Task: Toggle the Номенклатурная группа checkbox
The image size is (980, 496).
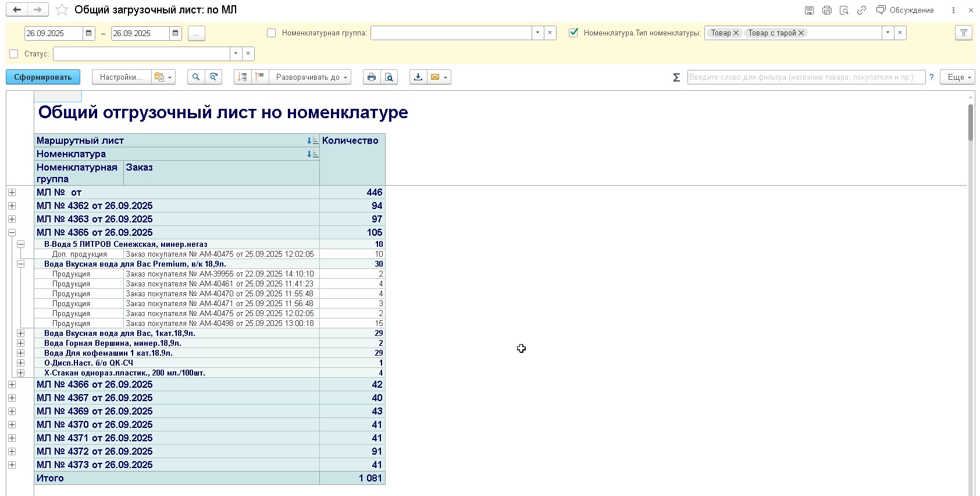Action: point(271,33)
